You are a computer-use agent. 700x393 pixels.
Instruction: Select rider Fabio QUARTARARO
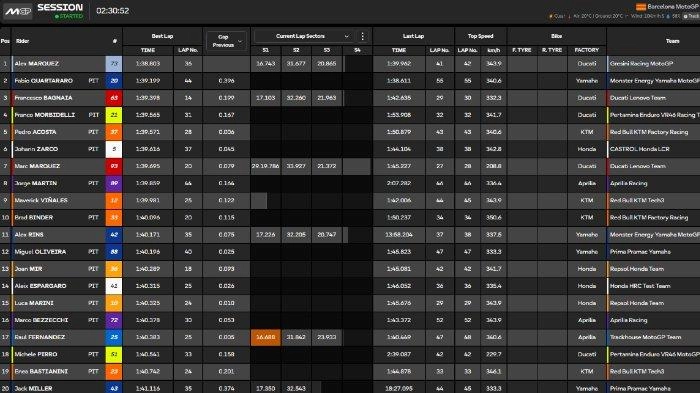(43, 81)
